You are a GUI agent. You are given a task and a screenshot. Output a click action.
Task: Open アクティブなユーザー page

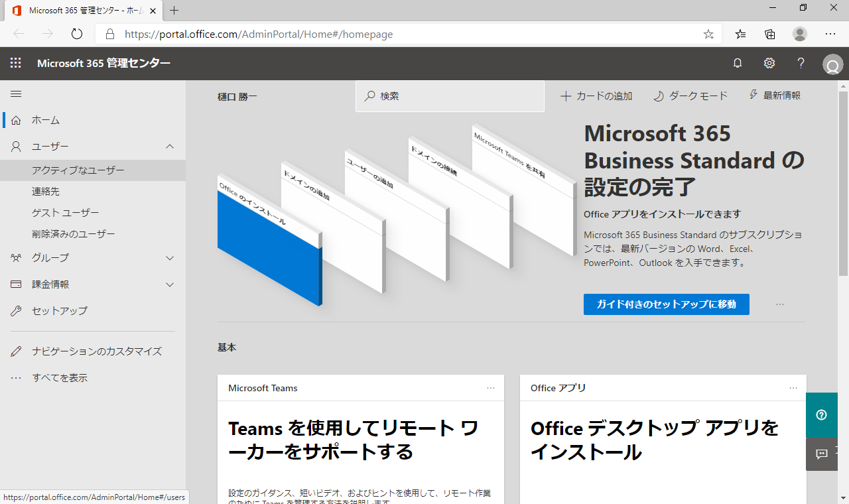click(93, 170)
